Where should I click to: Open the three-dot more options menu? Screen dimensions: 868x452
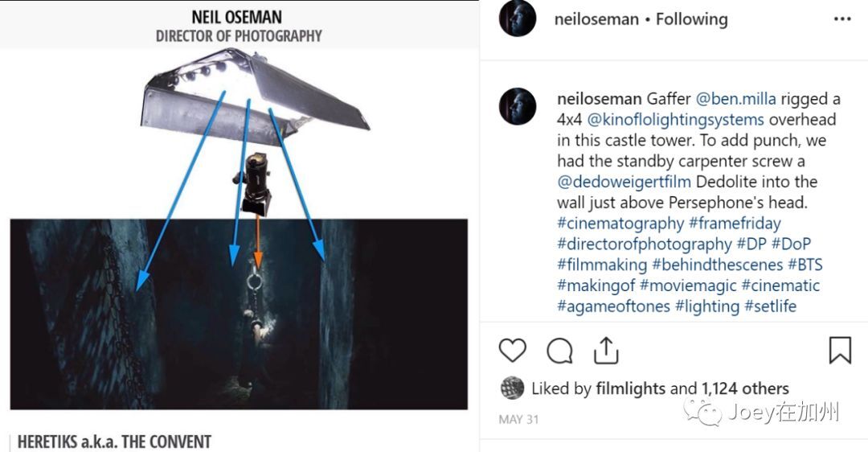pyautogui.click(x=841, y=19)
